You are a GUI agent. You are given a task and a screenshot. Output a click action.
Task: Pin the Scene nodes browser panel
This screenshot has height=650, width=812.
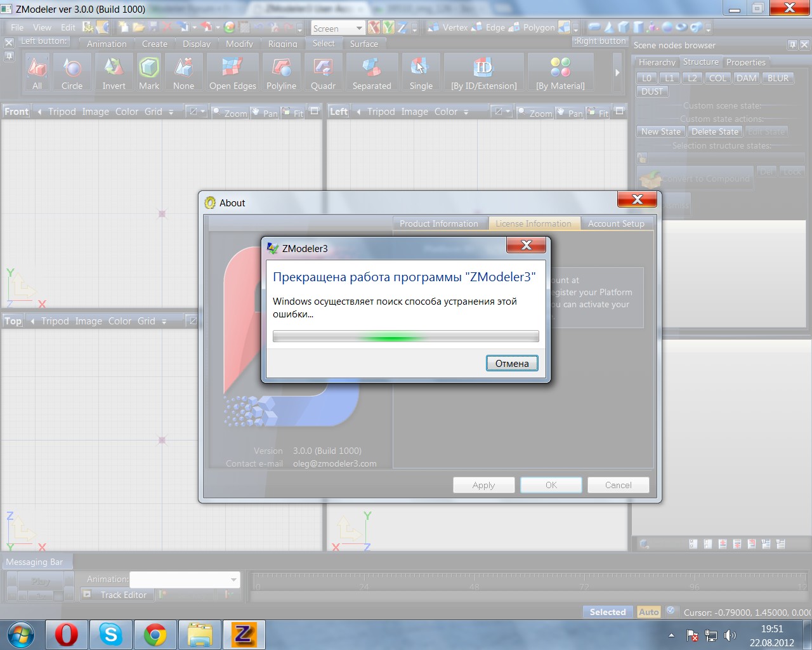click(792, 44)
